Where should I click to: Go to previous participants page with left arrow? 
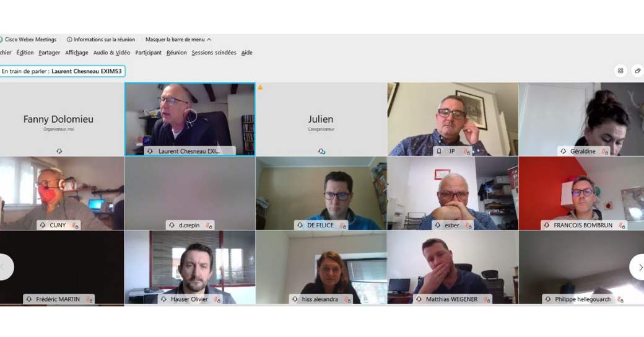(x=5, y=267)
